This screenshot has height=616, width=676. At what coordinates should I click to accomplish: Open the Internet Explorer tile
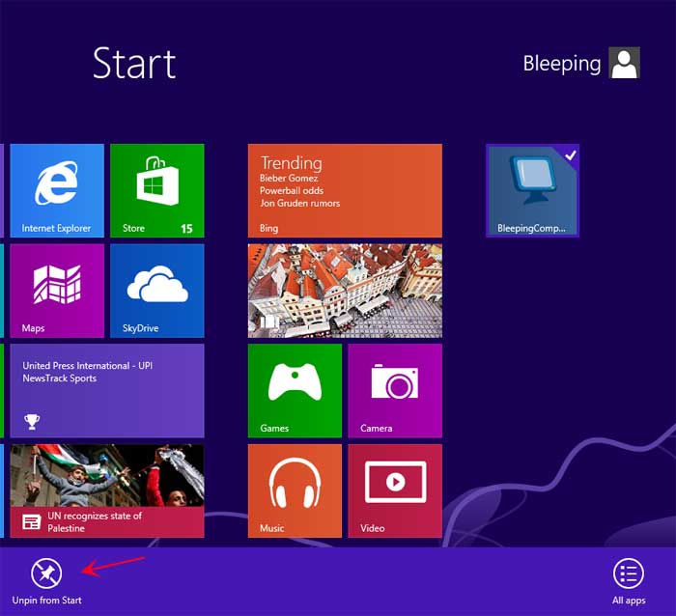point(57,190)
